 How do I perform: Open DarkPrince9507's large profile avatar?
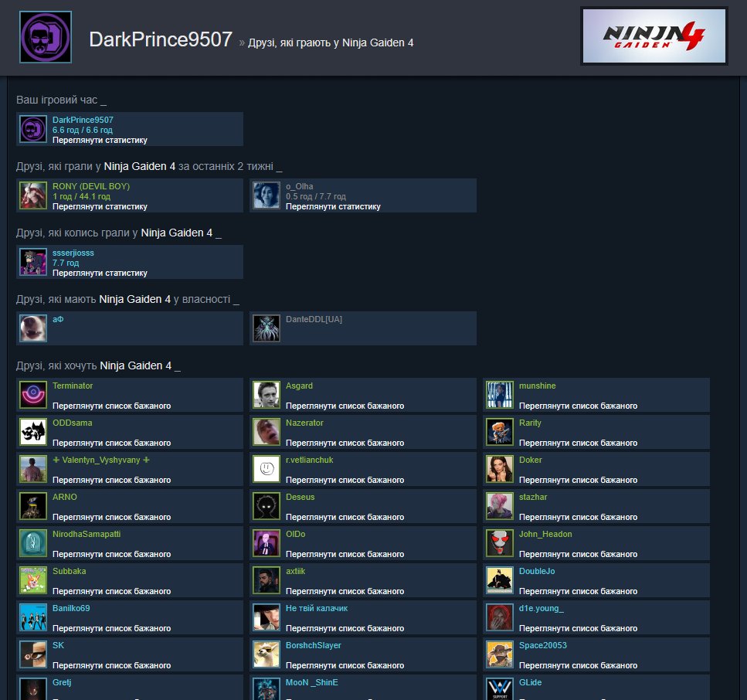[46, 37]
